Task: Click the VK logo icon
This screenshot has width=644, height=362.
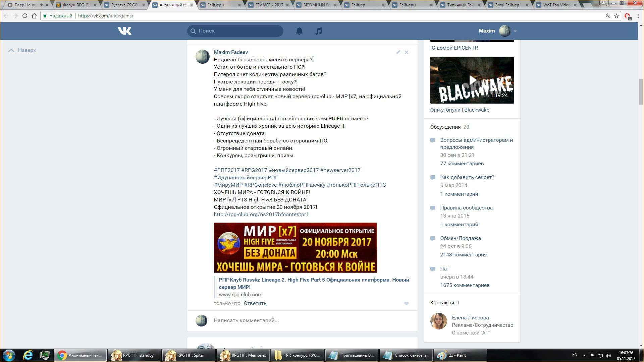Action: 124,31
